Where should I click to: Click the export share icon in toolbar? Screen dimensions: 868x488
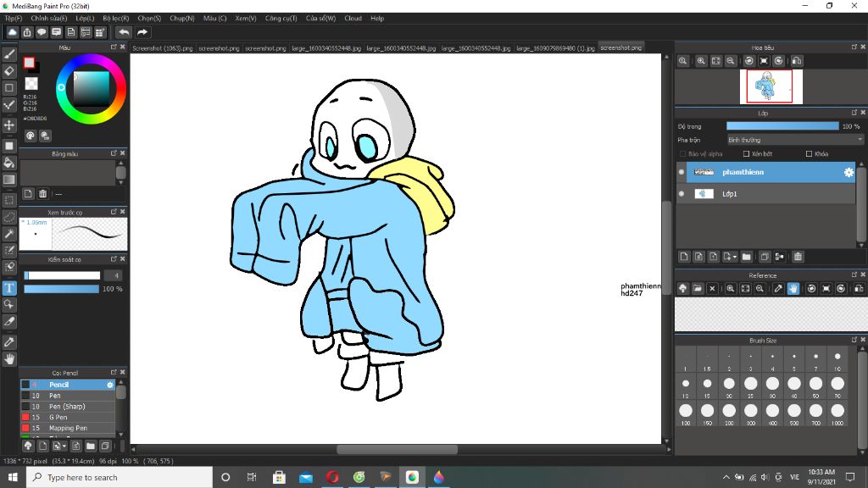coord(26,33)
